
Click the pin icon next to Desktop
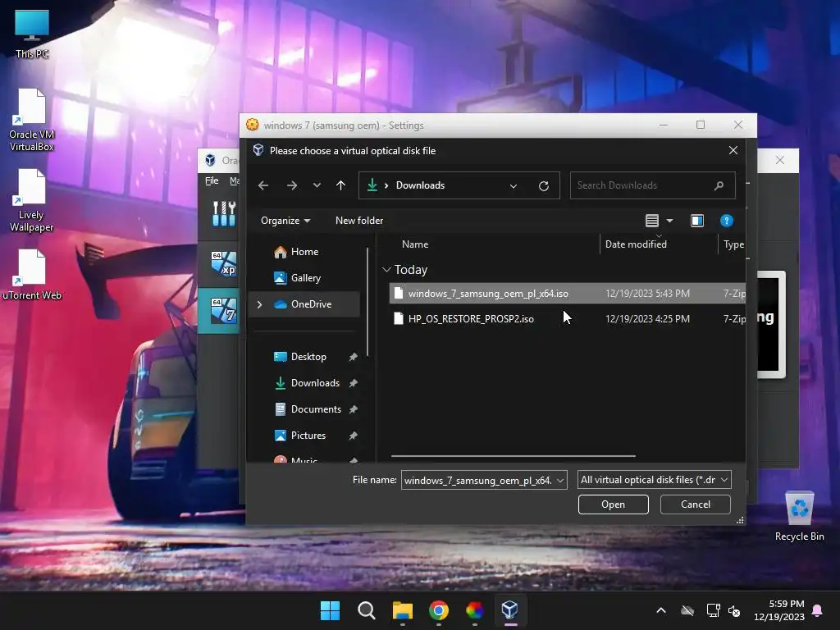[x=353, y=357]
